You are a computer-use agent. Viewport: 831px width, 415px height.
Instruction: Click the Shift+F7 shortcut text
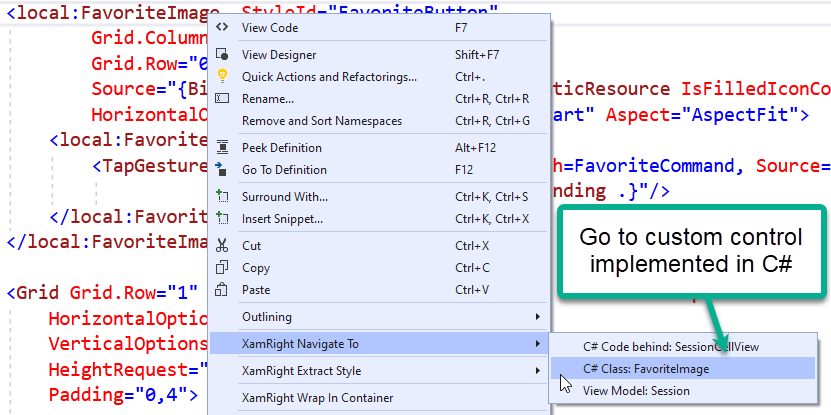[x=477, y=55]
